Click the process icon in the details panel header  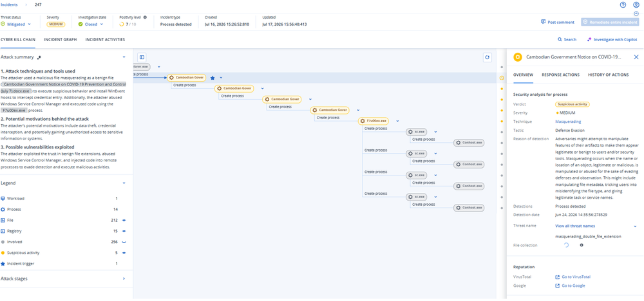518,57
